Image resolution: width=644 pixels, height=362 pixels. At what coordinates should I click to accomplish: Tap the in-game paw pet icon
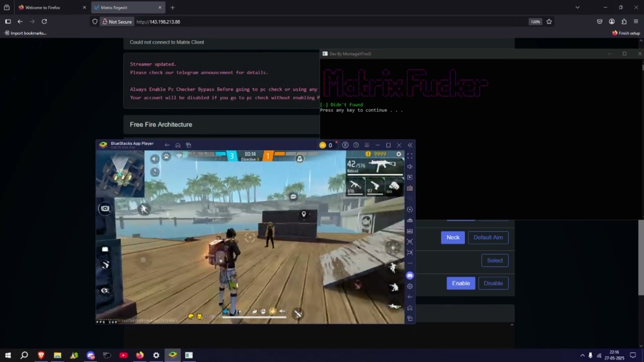166,157
